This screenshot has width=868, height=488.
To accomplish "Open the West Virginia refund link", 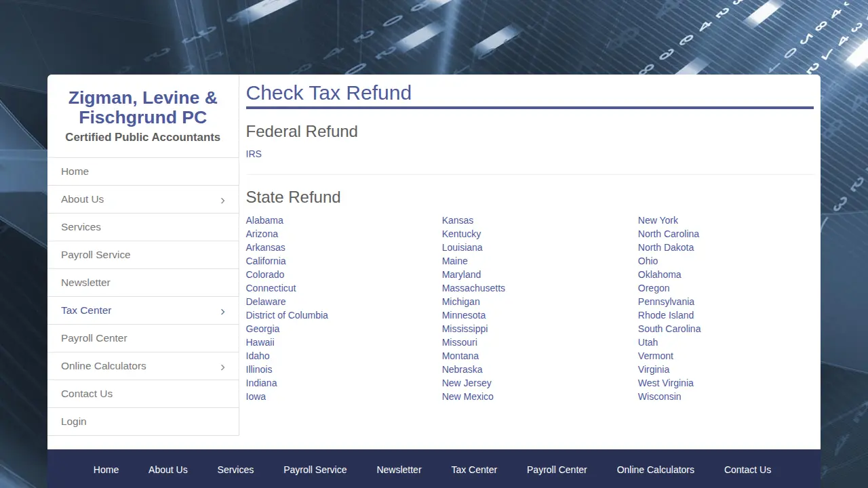I will click(666, 383).
